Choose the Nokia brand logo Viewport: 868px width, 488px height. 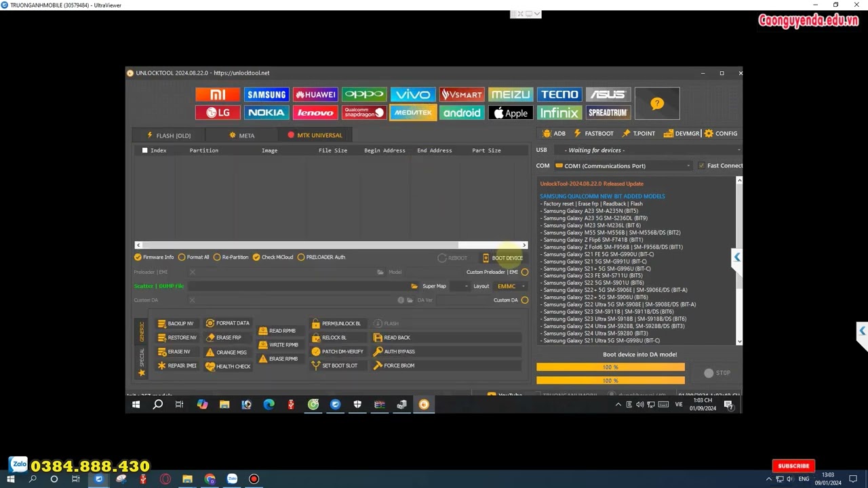pyautogui.click(x=267, y=113)
